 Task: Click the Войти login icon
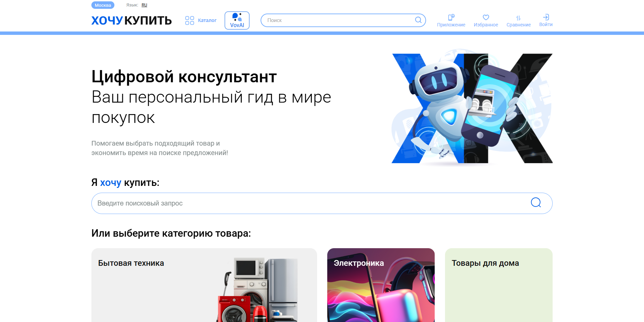click(546, 17)
